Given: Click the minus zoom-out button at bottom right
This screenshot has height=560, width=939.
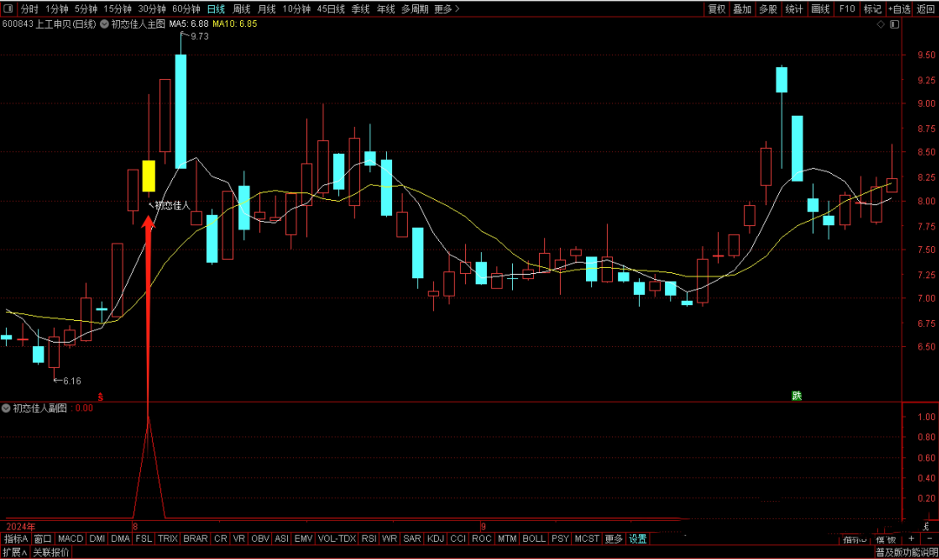Looking at the screenshot, I should pyautogui.click(x=928, y=538).
